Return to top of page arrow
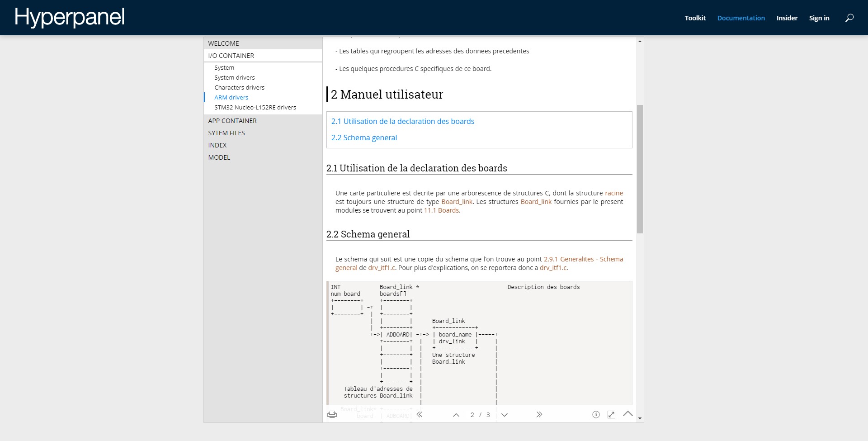Image resolution: width=868 pixels, height=441 pixels. (628, 413)
